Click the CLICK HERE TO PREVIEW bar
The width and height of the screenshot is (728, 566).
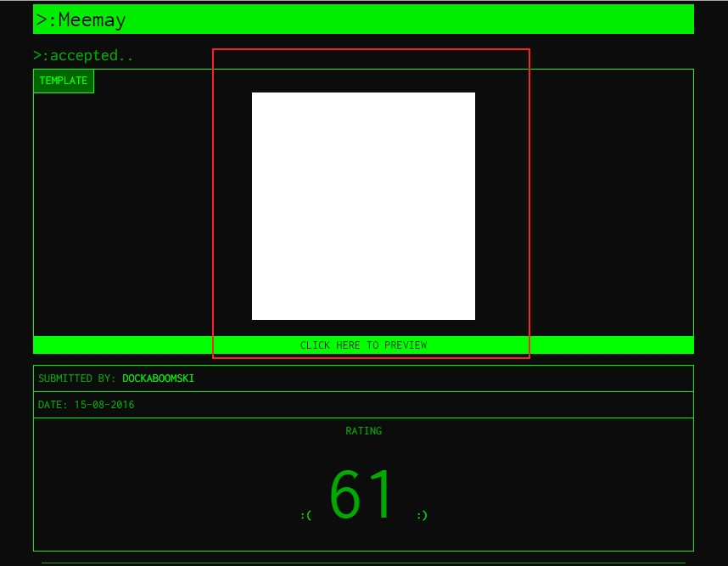(x=363, y=345)
